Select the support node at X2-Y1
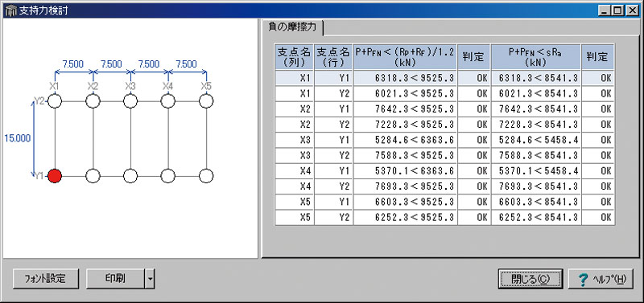The image size is (644, 303). tap(93, 176)
